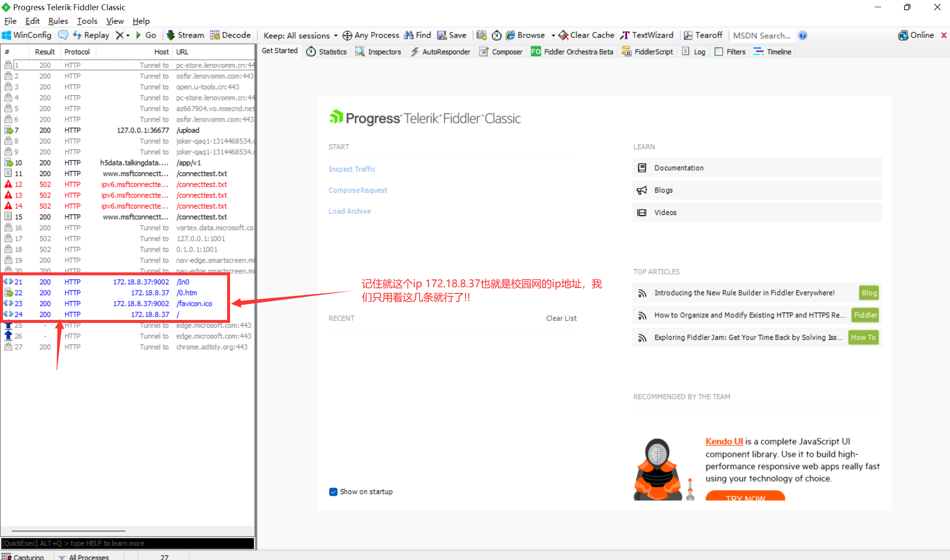
Task: Open the Help menu
Action: point(141,21)
